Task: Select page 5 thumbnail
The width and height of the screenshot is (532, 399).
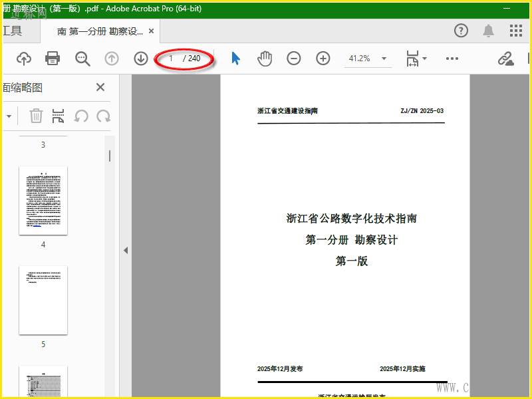Action: (43, 301)
